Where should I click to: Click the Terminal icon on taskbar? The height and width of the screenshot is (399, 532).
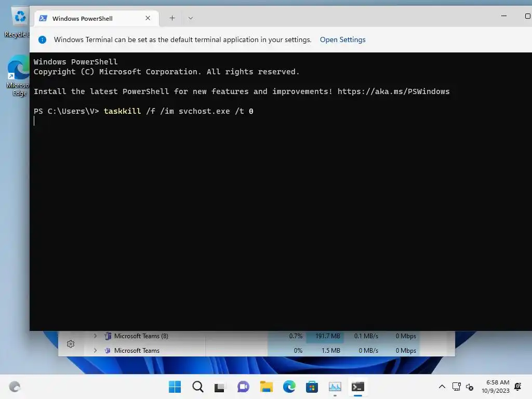[358, 387]
